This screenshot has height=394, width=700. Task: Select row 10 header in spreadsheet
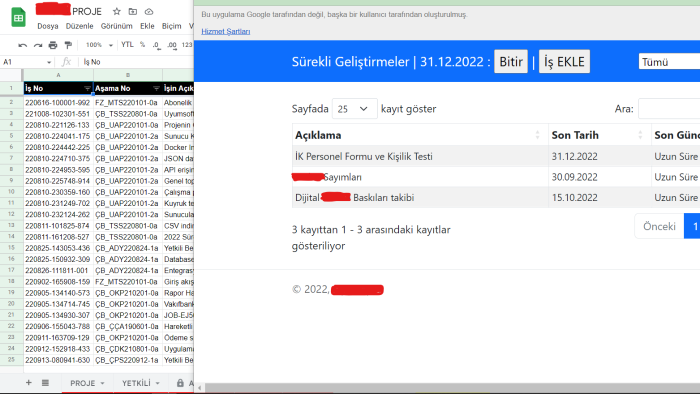(x=11, y=192)
